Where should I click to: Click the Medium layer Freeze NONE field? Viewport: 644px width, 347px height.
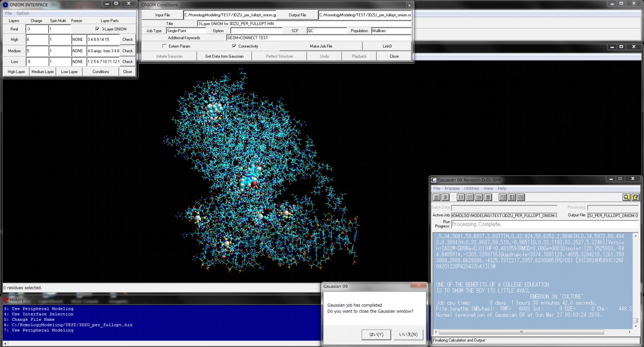[78, 51]
